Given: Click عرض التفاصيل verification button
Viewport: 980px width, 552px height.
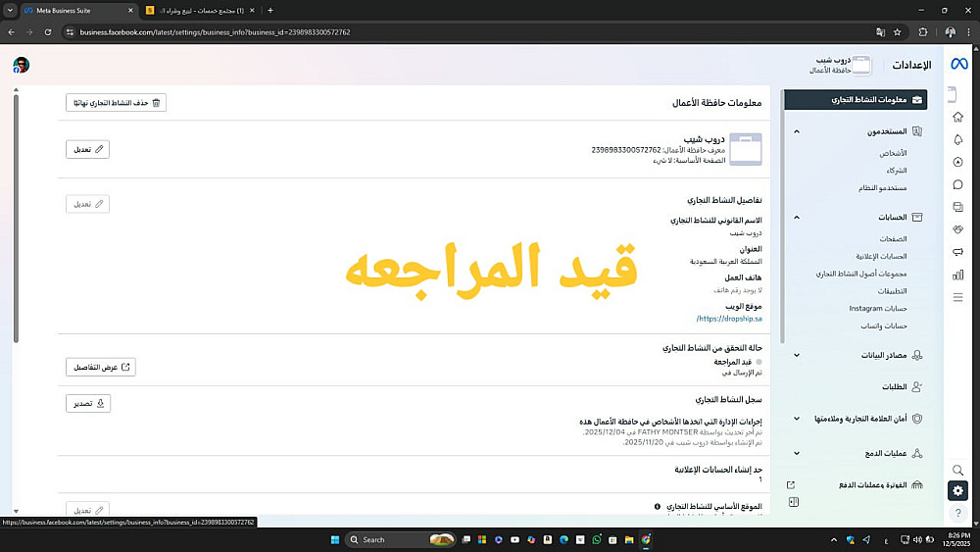Looking at the screenshot, I should 101,367.
